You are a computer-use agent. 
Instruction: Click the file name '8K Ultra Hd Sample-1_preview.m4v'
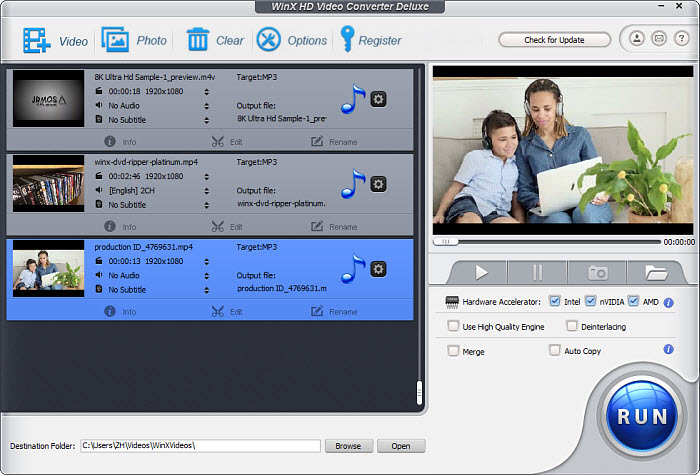point(154,77)
